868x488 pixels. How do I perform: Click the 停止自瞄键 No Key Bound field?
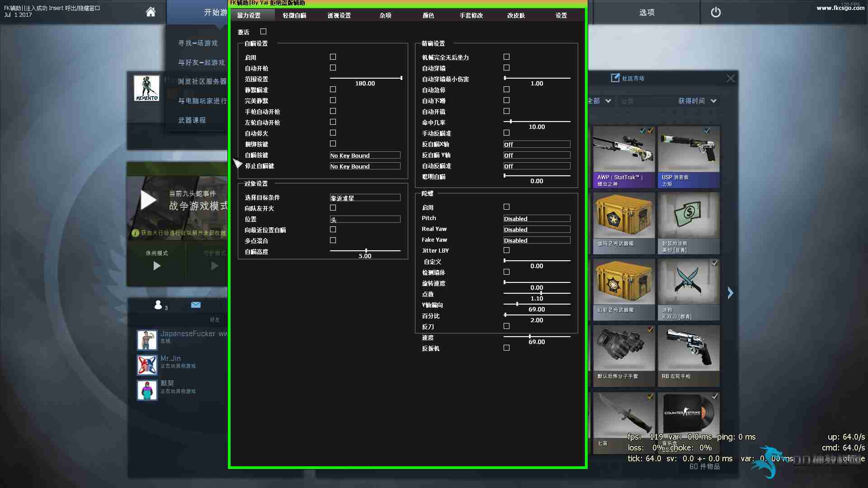coord(365,166)
